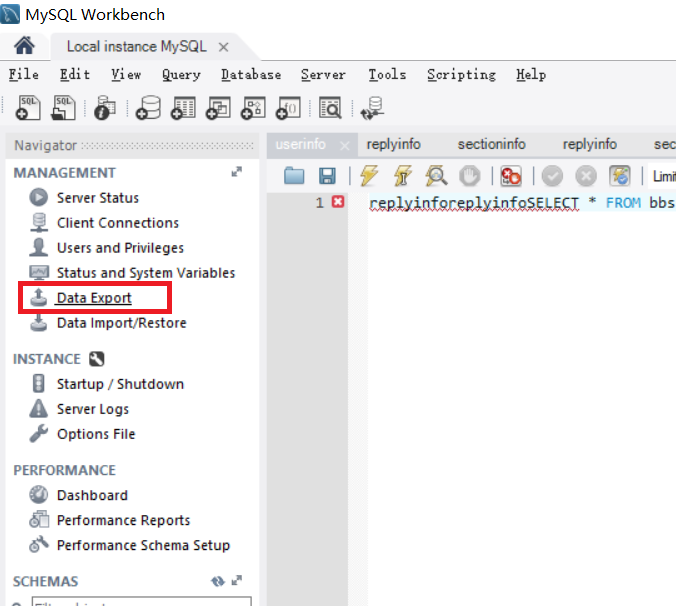Open the Database menu

click(x=251, y=75)
